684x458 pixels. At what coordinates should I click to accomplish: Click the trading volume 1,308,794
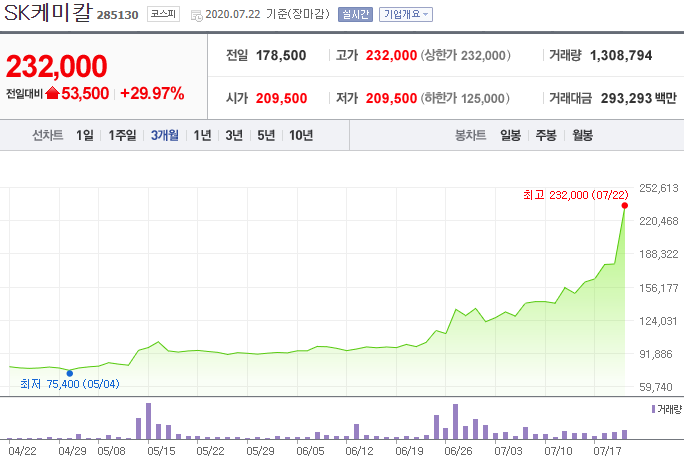(621, 55)
